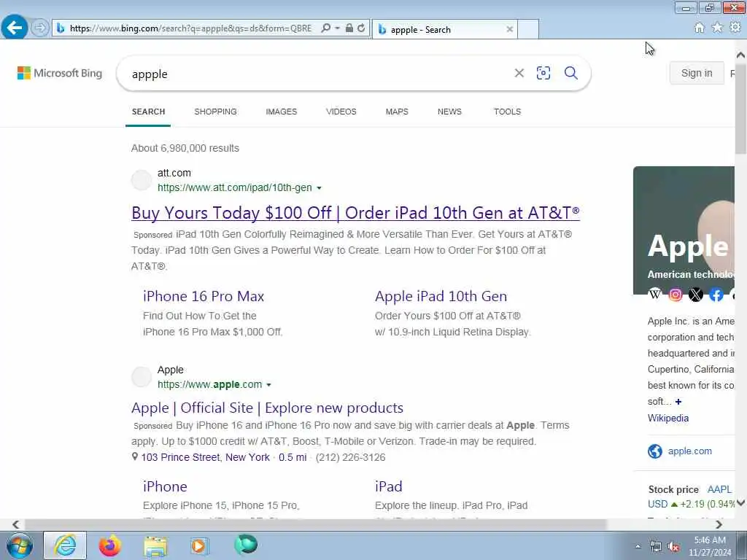This screenshot has width=747, height=560.
Task: Click the security lock icon in address bar
Action: 349,28
